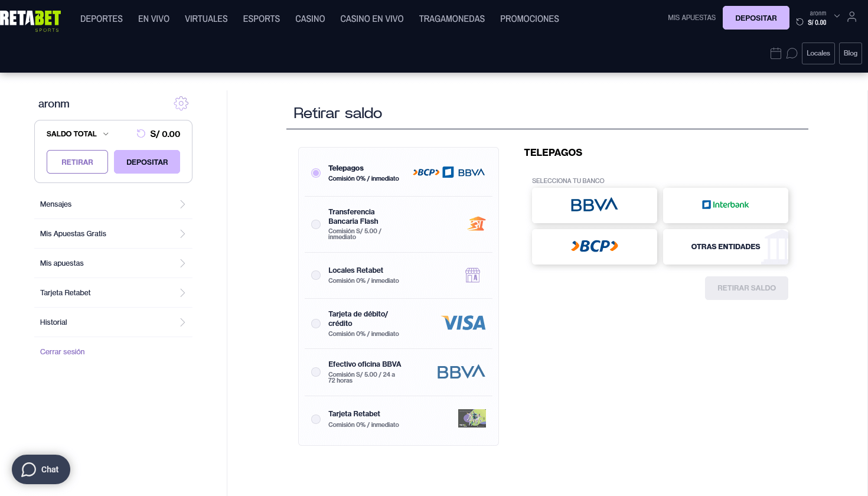Select Locales Retabet radio button

coord(316,275)
